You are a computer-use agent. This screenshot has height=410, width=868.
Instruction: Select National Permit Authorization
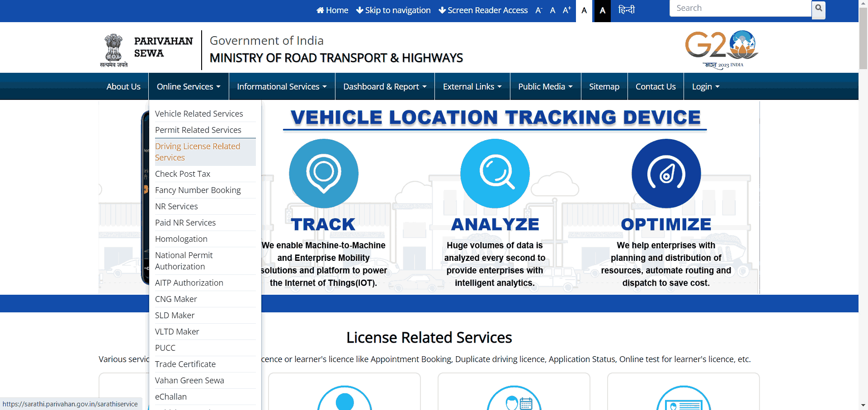[205, 261]
